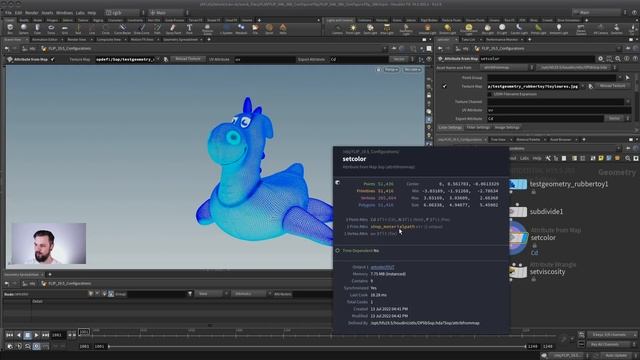Click the timeline current frame marker
Screen dimensions: 640x360
click(x=84, y=332)
